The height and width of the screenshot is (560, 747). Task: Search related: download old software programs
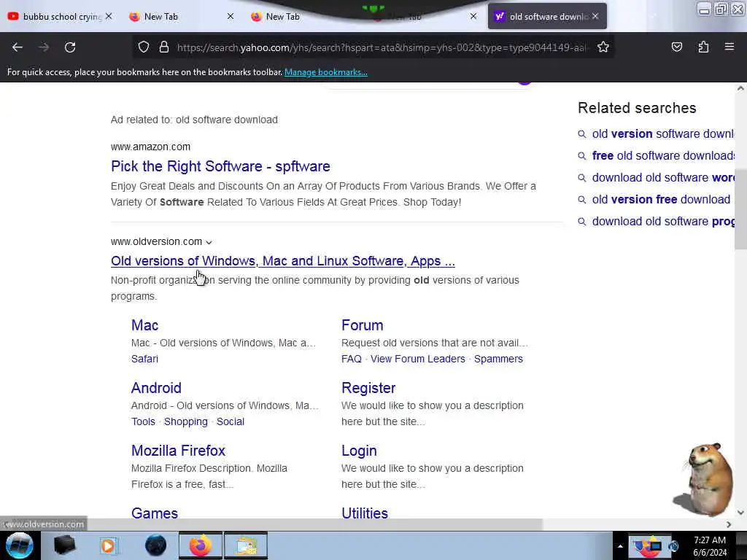[x=663, y=222]
